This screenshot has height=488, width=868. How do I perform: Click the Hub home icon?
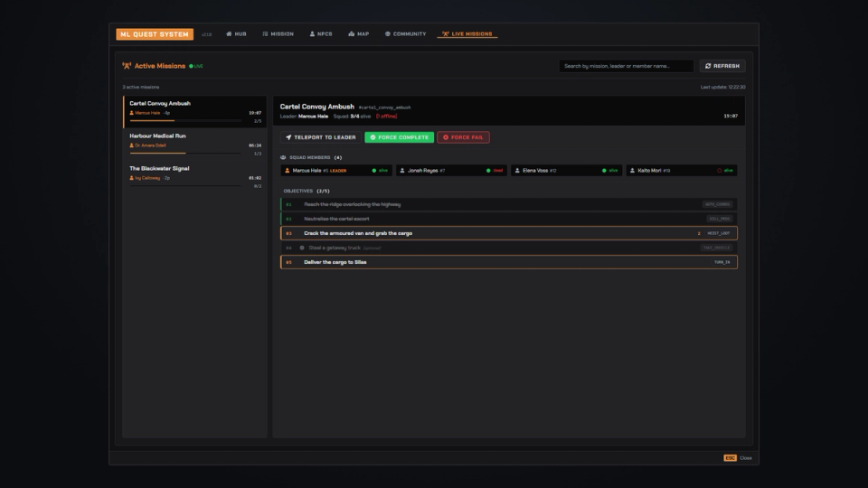[229, 33]
